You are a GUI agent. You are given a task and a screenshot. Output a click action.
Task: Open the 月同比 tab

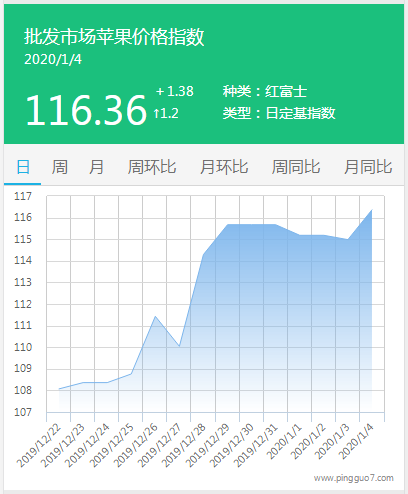click(x=368, y=167)
